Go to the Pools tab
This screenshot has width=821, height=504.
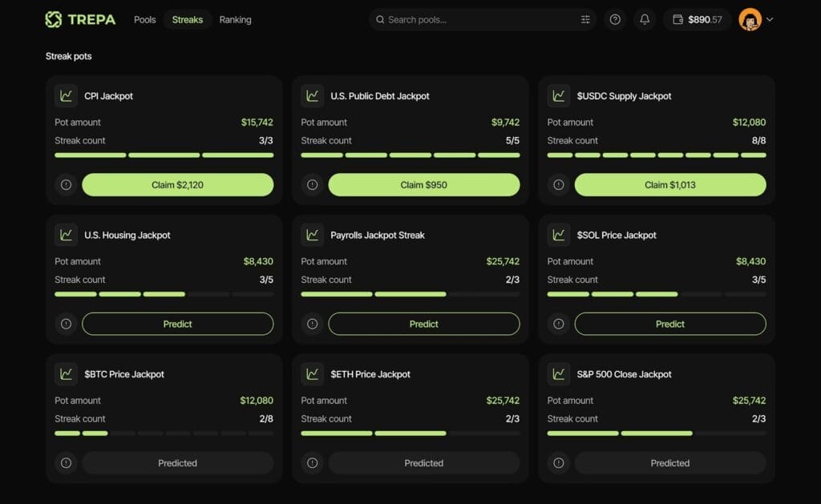tap(145, 19)
